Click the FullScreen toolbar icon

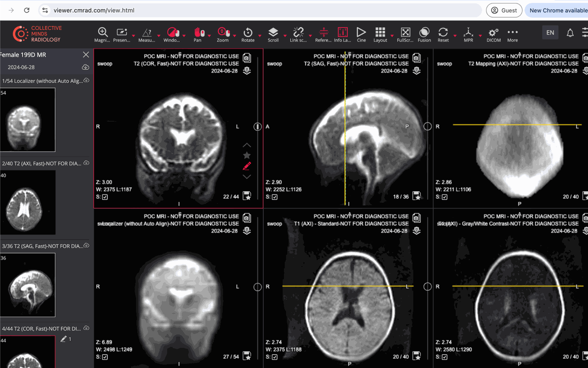(x=405, y=34)
